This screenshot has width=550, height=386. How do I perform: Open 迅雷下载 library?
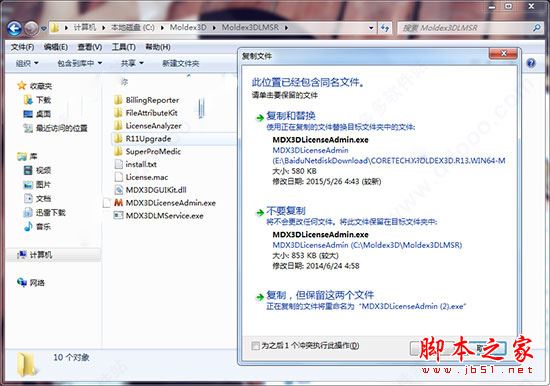click(x=45, y=212)
